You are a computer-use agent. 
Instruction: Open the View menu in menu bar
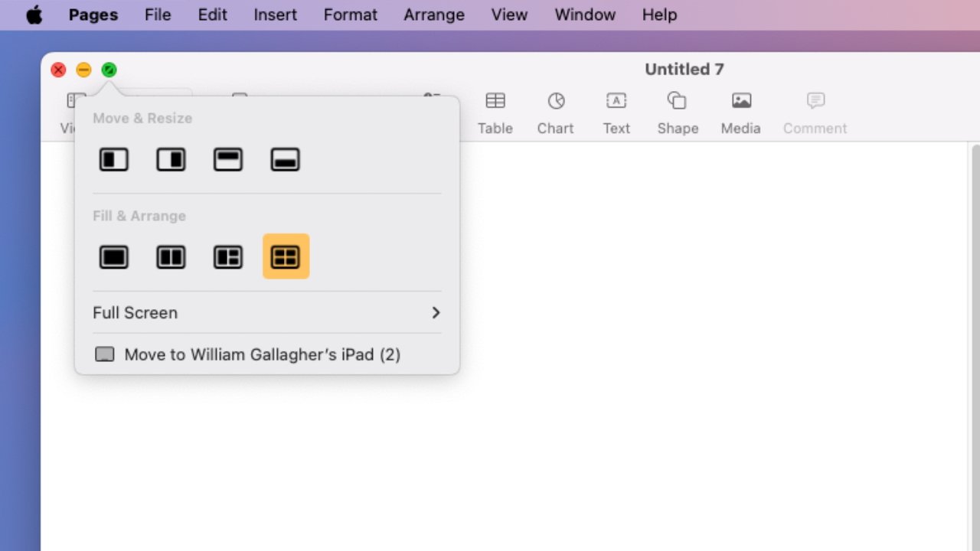pyautogui.click(x=509, y=15)
